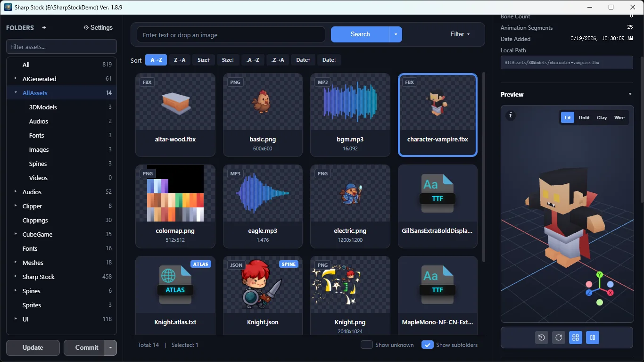Select the eagle.mp3 waveform asset
The width and height of the screenshot is (644, 362).
[x=263, y=193]
